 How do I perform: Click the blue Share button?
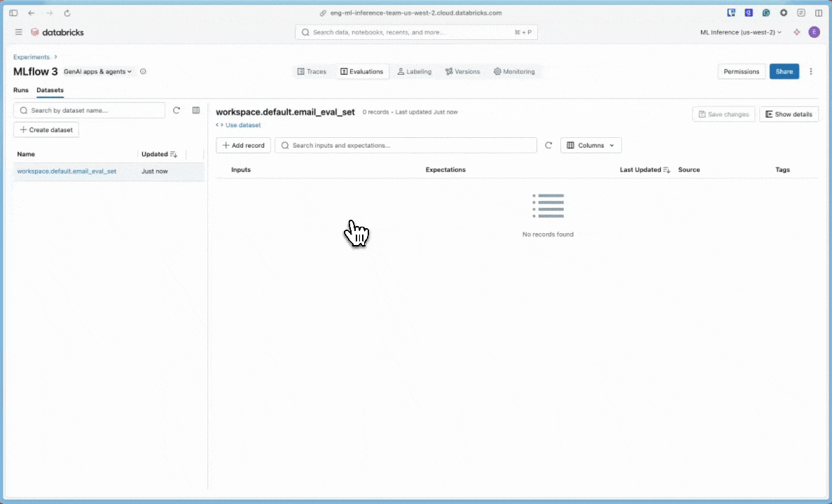[x=784, y=71]
